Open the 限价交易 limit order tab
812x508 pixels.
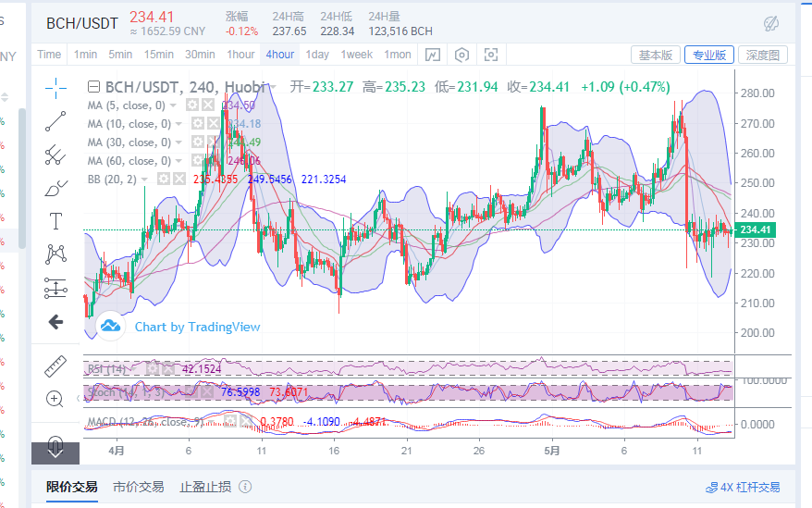[71, 487]
